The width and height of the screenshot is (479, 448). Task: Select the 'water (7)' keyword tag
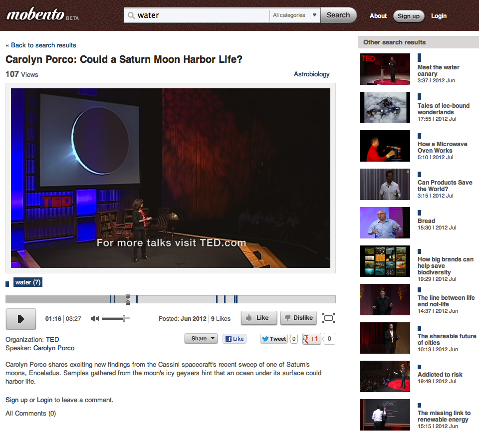point(28,282)
